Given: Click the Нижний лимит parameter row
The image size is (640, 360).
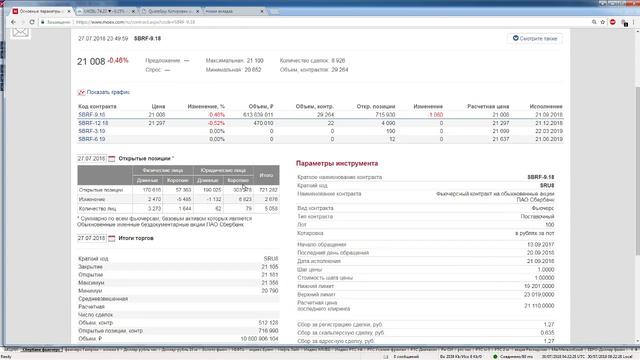Looking at the screenshot, I should tap(425, 287).
